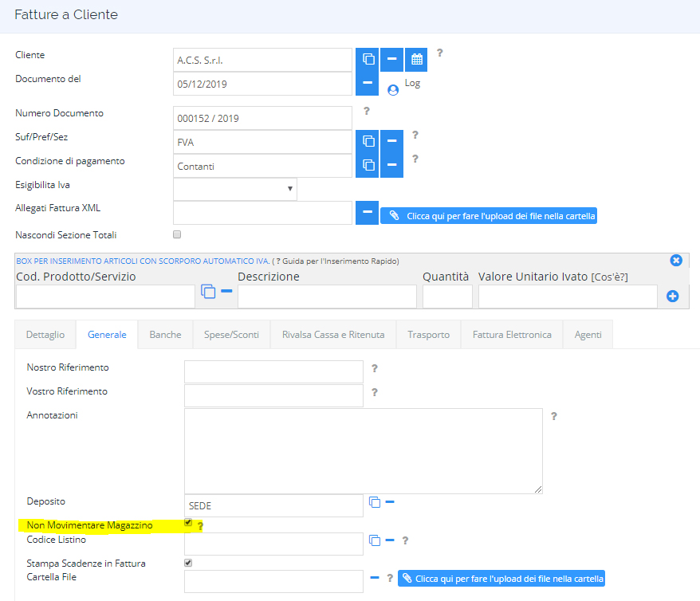Click help question mark beside Numero Documento
Screen dimensions: 700x601
367,111
